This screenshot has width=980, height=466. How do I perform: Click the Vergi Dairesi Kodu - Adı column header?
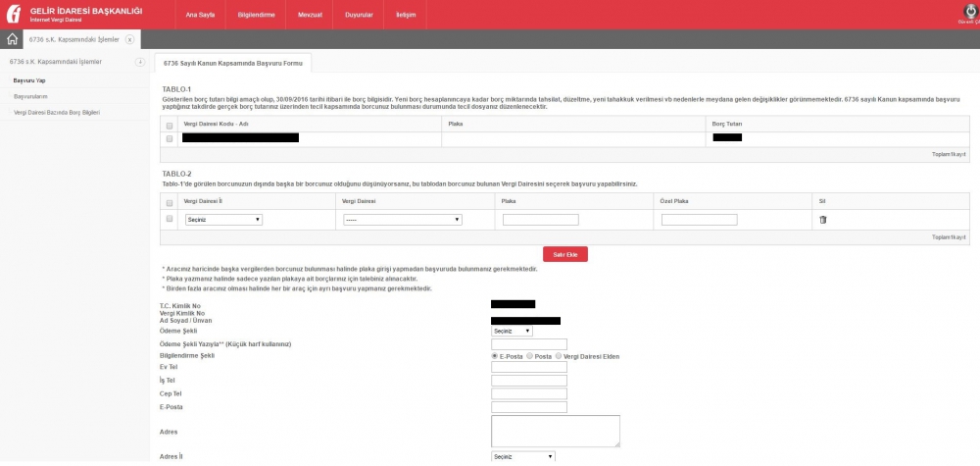click(217, 124)
